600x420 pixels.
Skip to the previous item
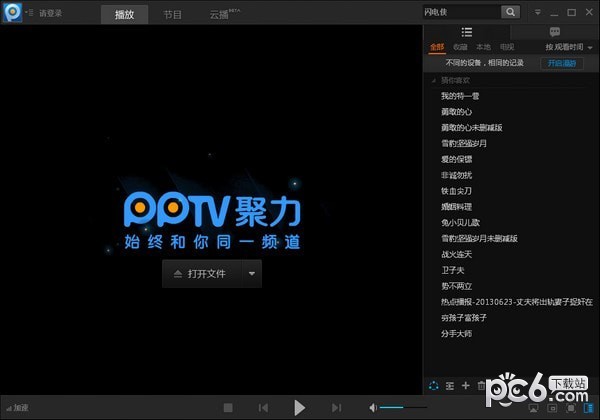263,408
